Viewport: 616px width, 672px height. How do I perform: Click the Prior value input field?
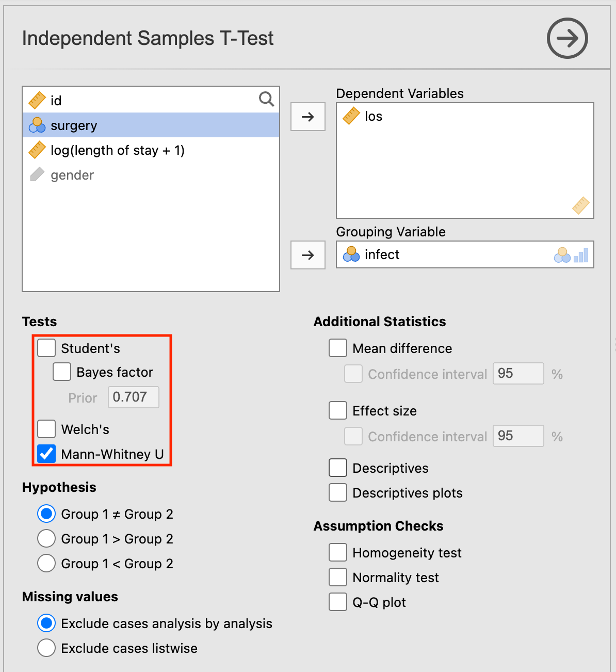click(x=134, y=397)
